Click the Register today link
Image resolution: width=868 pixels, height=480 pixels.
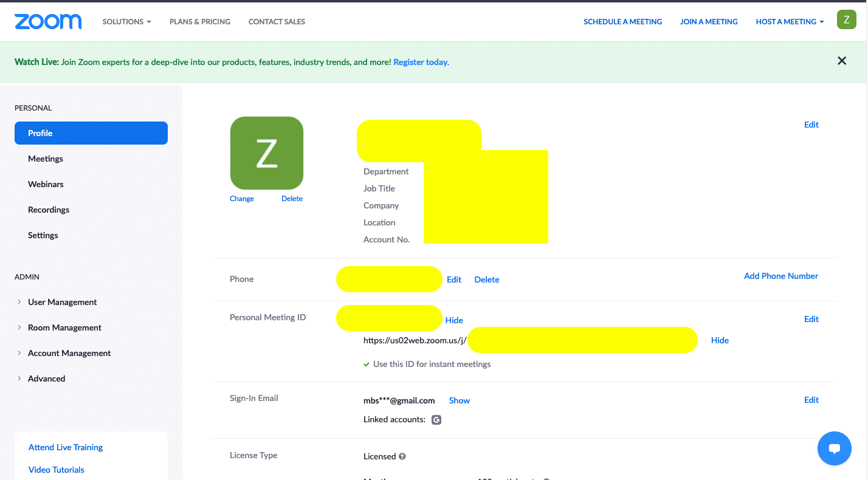click(421, 62)
